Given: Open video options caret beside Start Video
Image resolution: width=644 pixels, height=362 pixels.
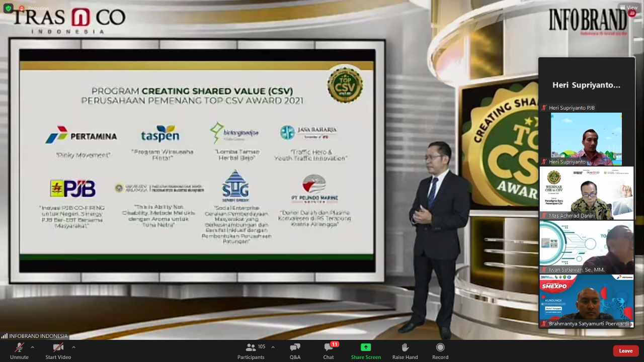Looking at the screenshot, I should (x=73, y=347).
